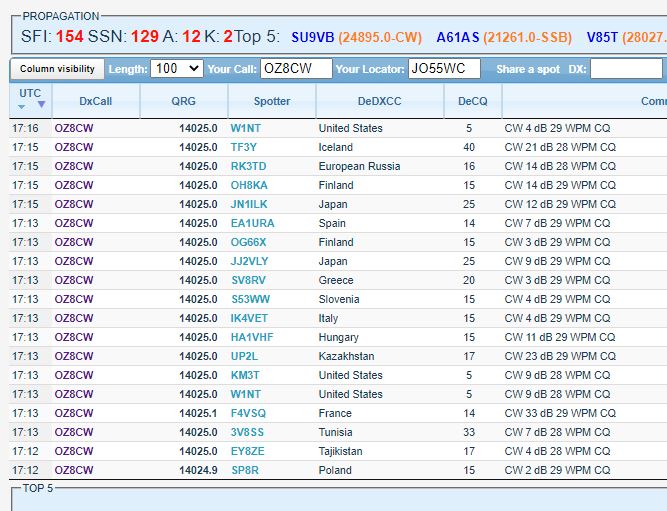This screenshot has height=511, width=667.
Task: Sort by the QRG column header
Action: click(x=184, y=101)
